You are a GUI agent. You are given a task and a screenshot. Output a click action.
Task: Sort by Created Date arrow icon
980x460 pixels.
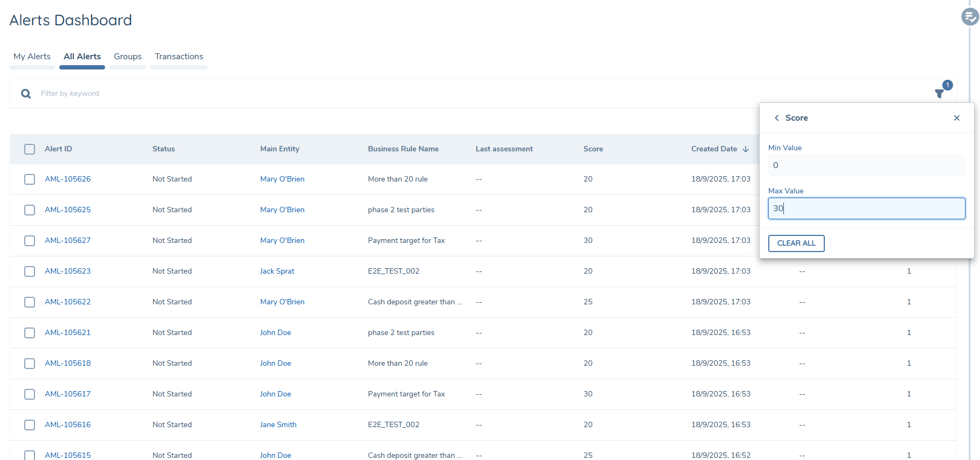tap(746, 149)
